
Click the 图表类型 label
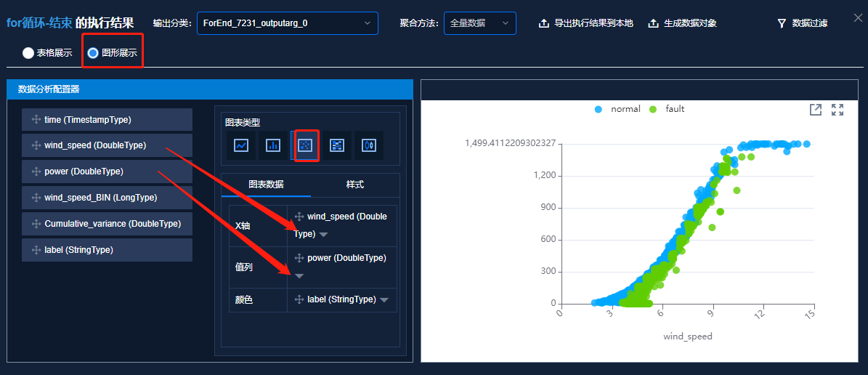click(x=243, y=122)
